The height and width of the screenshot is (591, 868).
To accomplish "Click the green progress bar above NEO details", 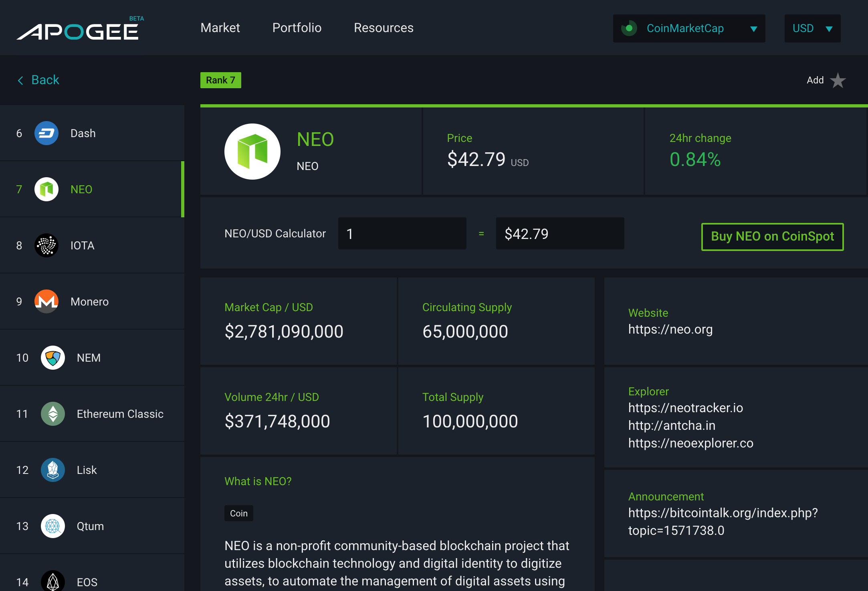I will click(x=533, y=106).
